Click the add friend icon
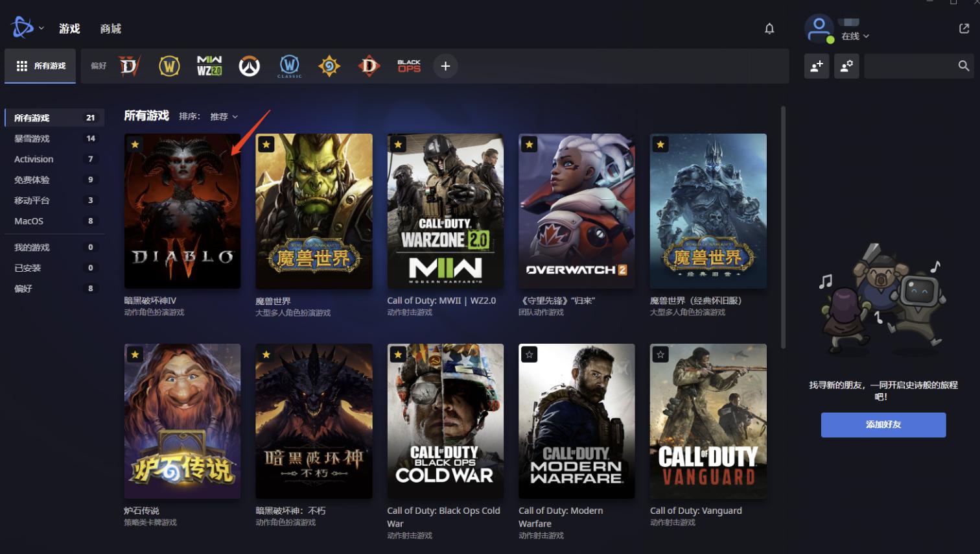Screen dimensions: 980x554 point(817,66)
